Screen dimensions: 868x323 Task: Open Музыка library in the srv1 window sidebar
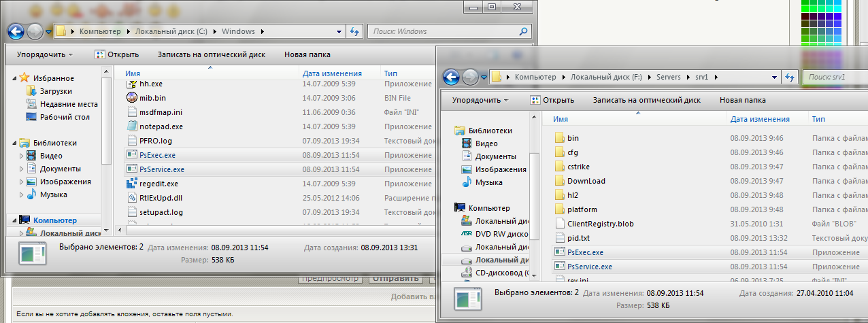tap(489, 182)
